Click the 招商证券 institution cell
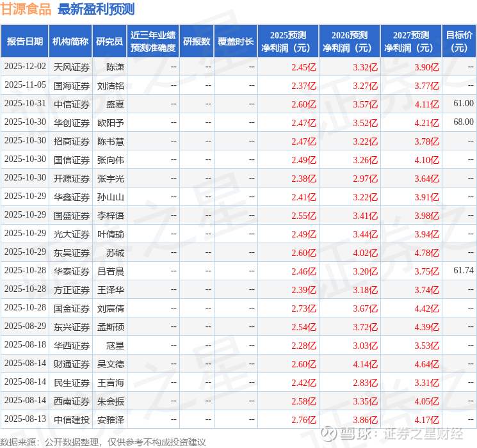477x448 pixels. tap(72, 141)
